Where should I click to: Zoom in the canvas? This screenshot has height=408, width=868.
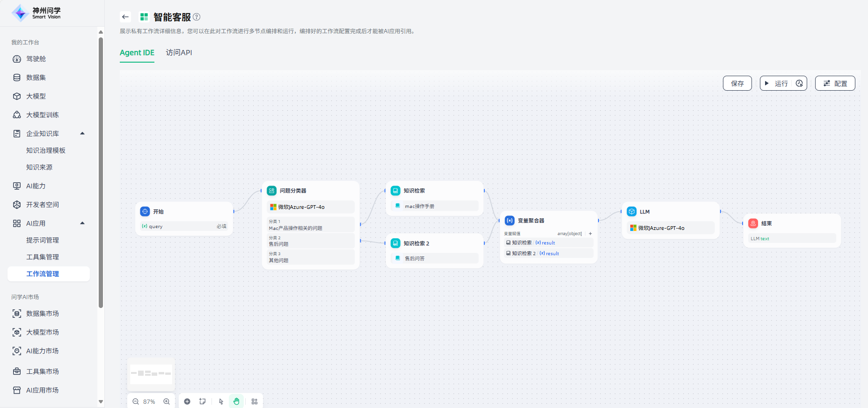point(167,401)
